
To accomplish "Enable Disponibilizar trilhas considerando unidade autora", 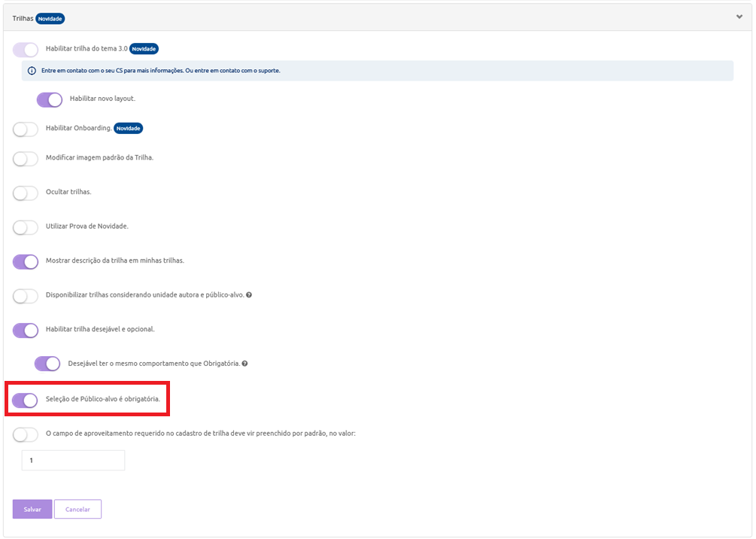I will pos(26,296).
